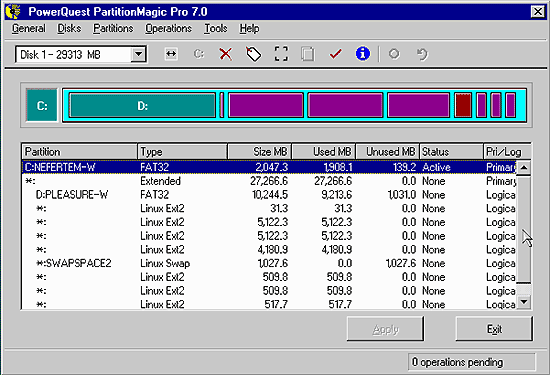This screenshot has width=550, height=375.
Task: Click the Format partition brackets icon
Action: click(x=281, y=54)
